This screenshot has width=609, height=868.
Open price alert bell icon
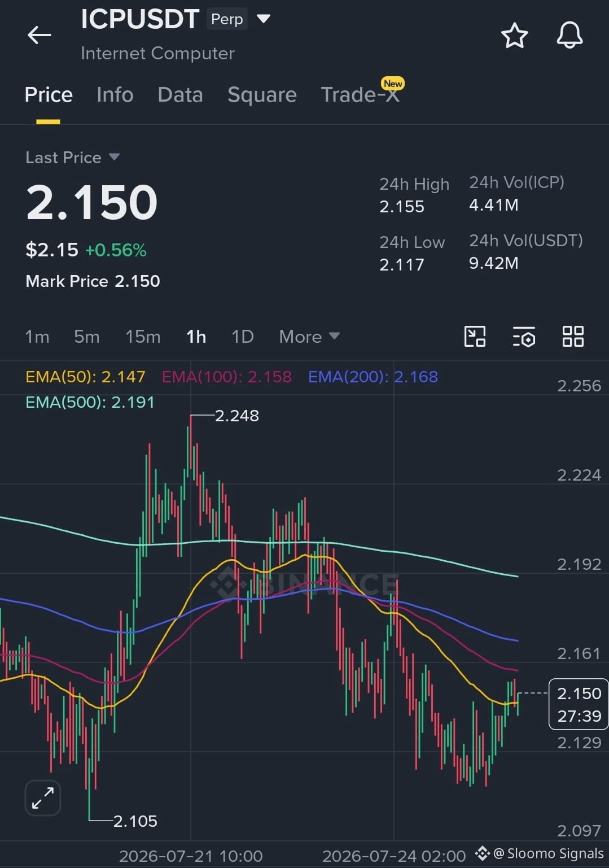click(x=569, y=35)
